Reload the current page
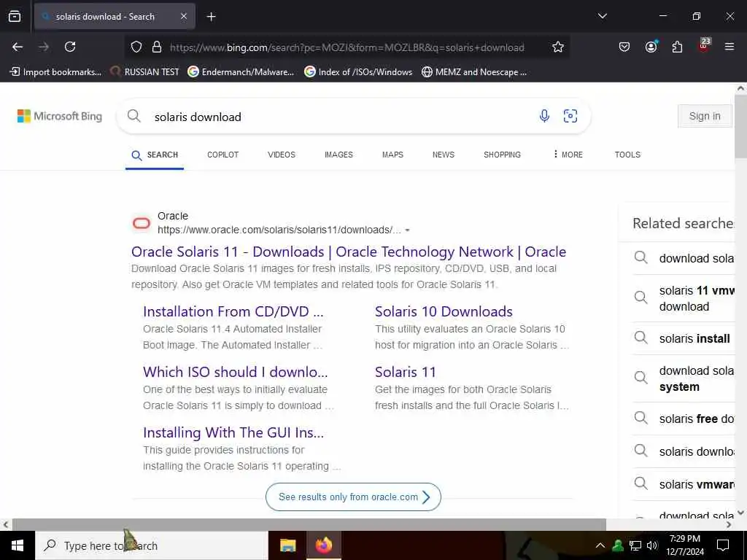Image resolution: width=747 pixels, height=560 pixels. 70,47
